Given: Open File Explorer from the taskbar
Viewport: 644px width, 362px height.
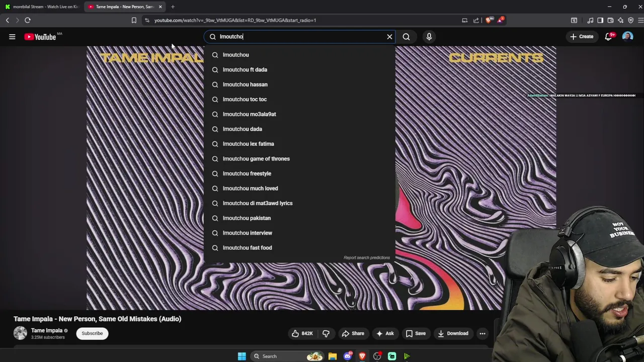Looking at the screenshot, I should [333, 356].
